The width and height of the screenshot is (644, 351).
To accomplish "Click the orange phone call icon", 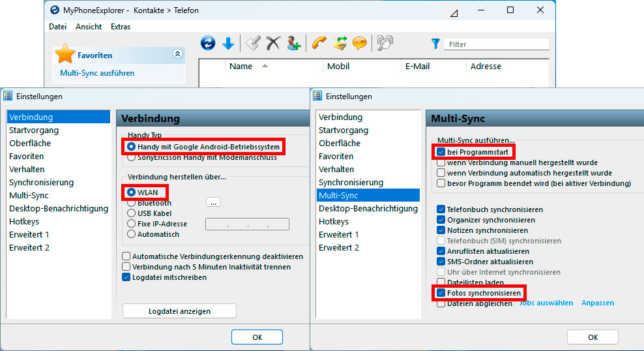I will (x=319, y=43).
